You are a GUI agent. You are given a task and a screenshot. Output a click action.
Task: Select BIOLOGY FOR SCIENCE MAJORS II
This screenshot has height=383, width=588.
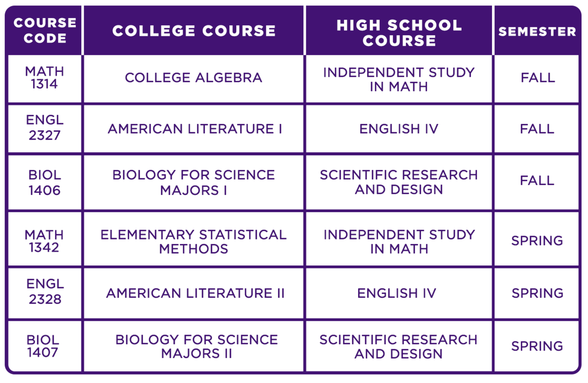(196, 346)
